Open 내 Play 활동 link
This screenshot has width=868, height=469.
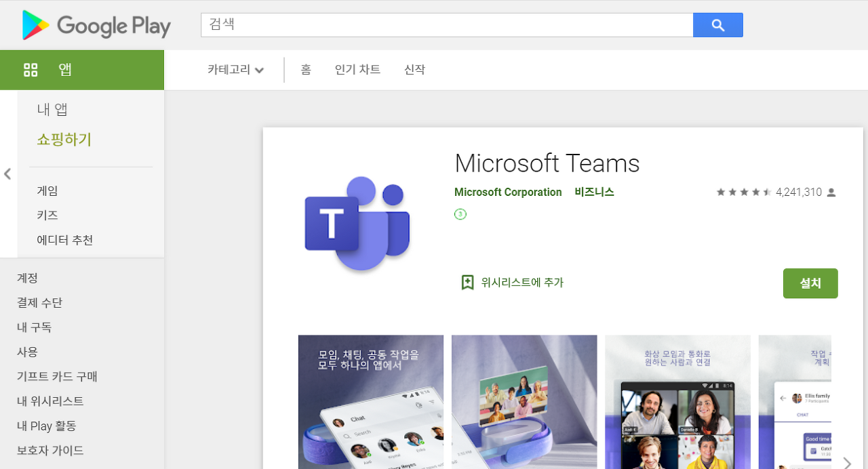click(47, 426)
